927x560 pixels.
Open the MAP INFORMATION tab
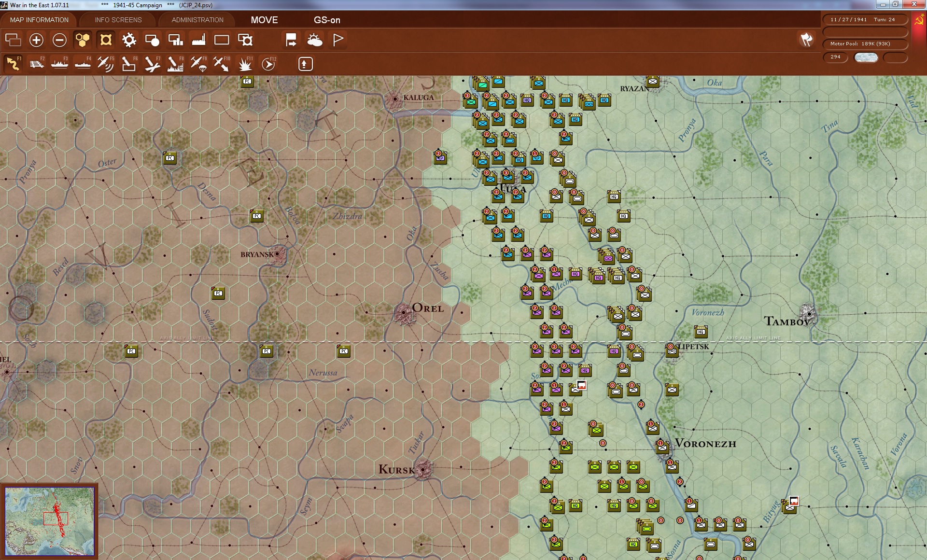pos(39,20)
